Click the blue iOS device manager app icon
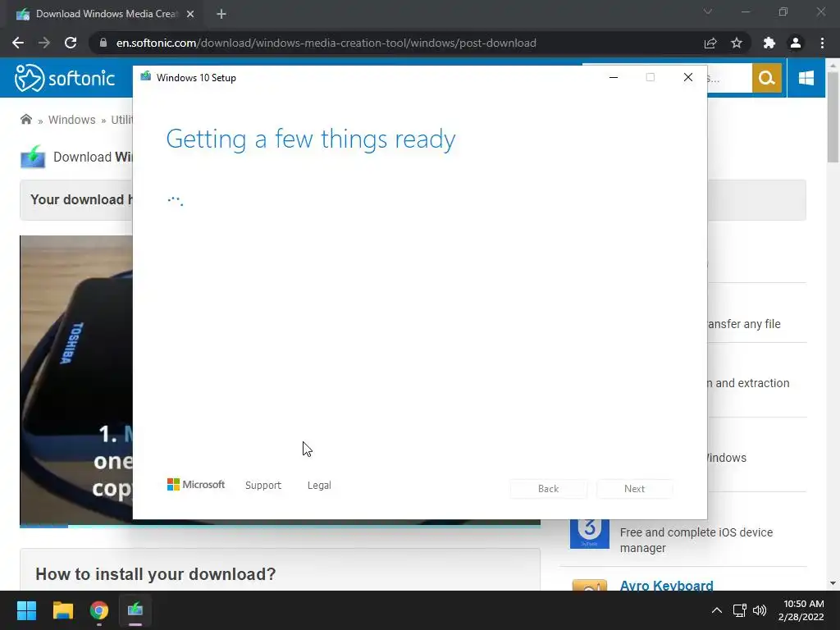The height and width of the screenshot is (630, 840). pyautogui.click(x=590, y=533)
